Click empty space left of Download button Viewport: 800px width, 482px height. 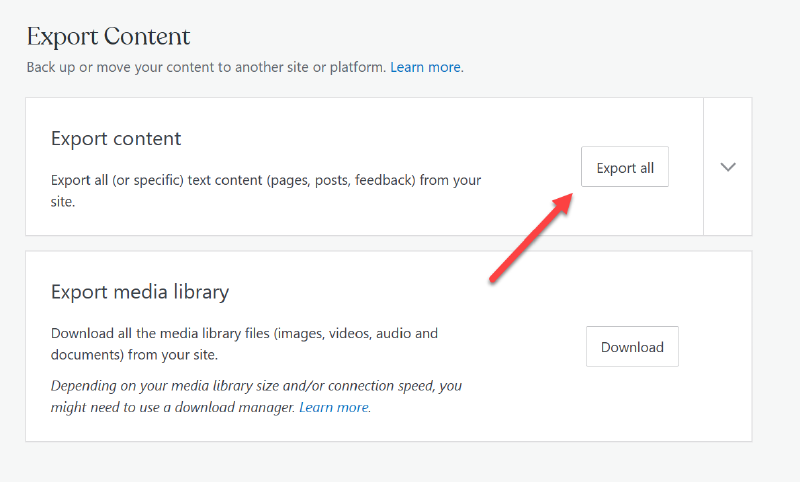point(530,347)
